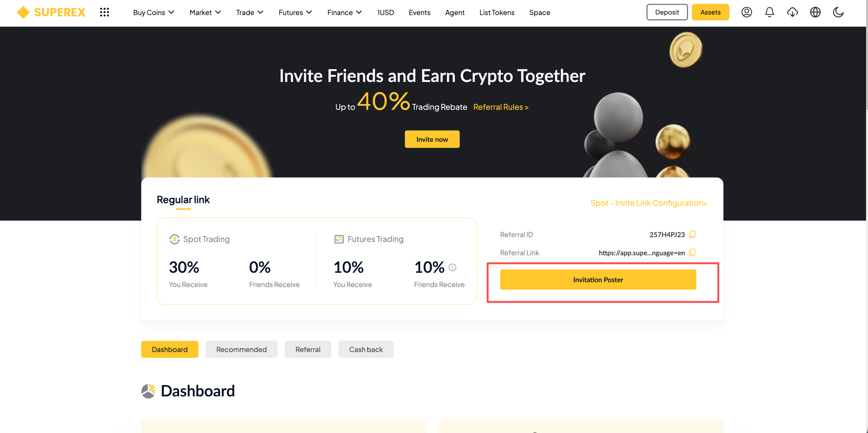Click the SUPEREX logo
The image size is (868, 433).
51,13
